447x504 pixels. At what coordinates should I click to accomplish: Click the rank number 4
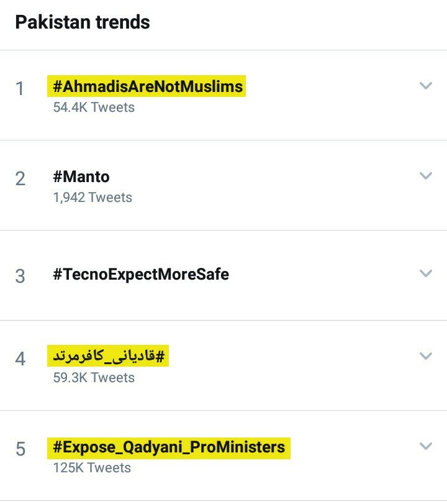20,359
